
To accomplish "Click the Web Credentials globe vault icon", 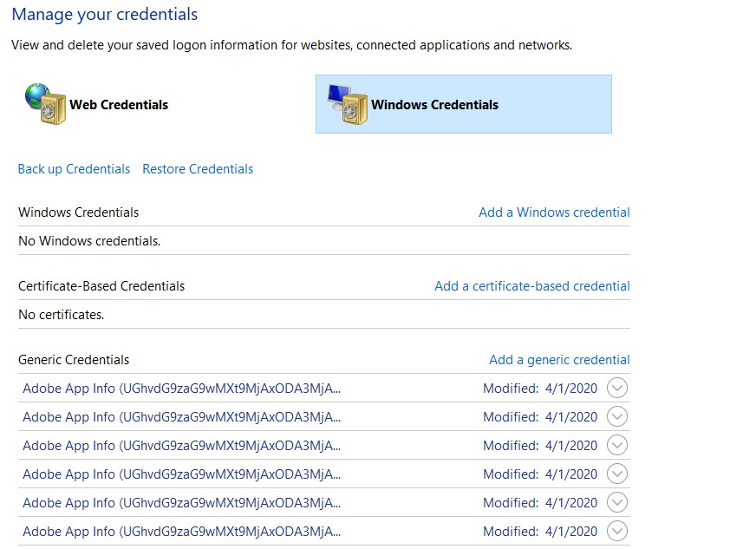I will (x=45, y=104).
